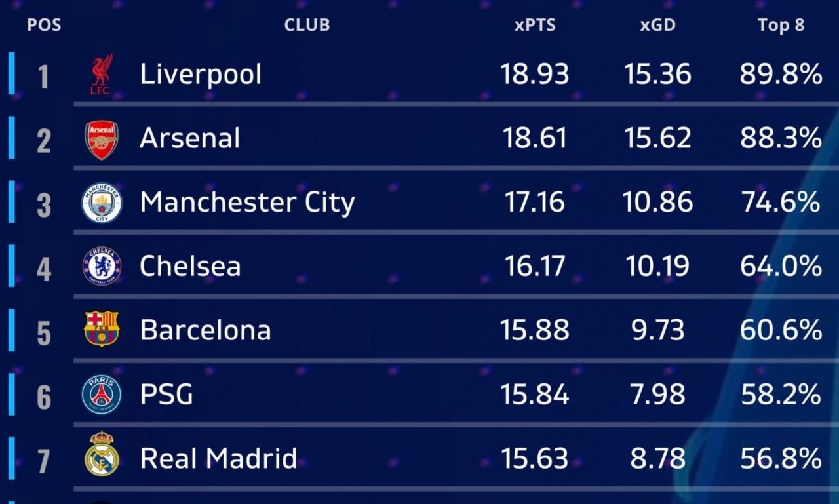Image resolution: width=839 pixels, height=504 pixels.
Task: Select the Real Madrid team name
Action: pyautogui.click(x=218, y=459)
